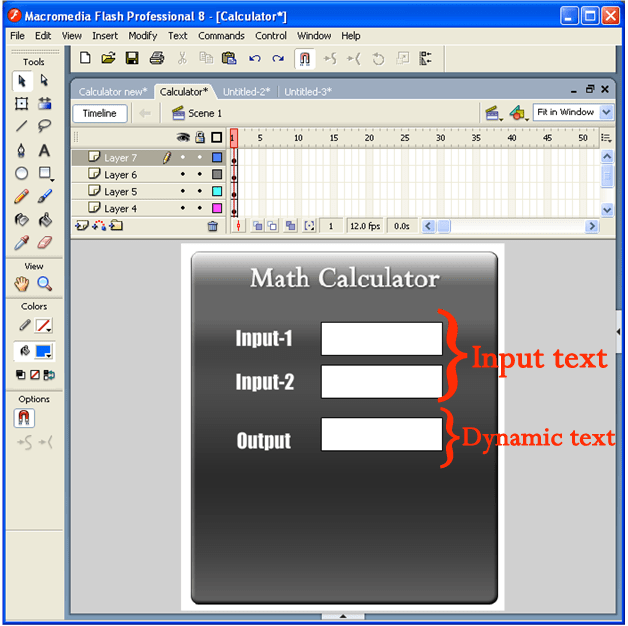The height and width of the screenshot is (626, 628).
Task: Activate the Zoom magnifier tool
Action: pyautogui.click(x=44, y=284)
